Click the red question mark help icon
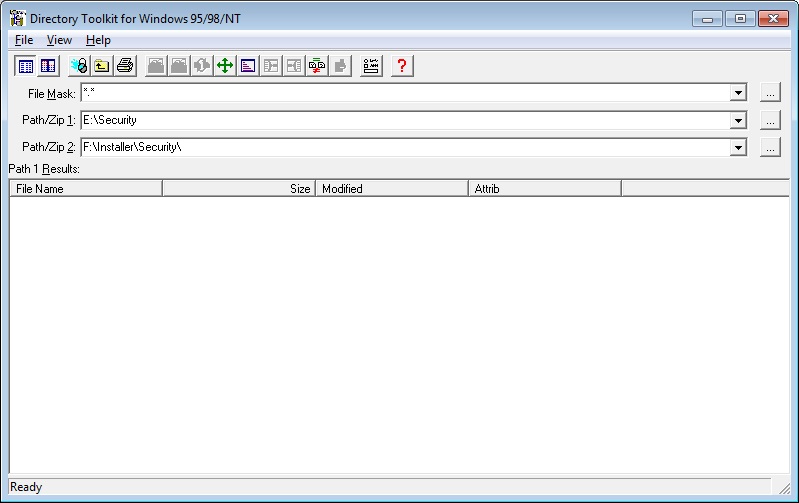 click(402, 66)
